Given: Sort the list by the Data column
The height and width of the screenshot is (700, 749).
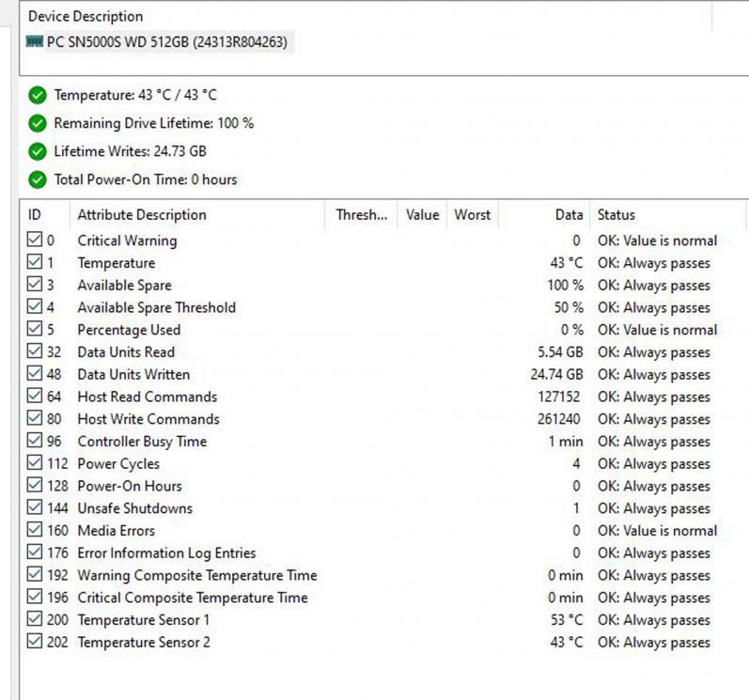Looking at the screenshot, I should click(x=569, y=215).
